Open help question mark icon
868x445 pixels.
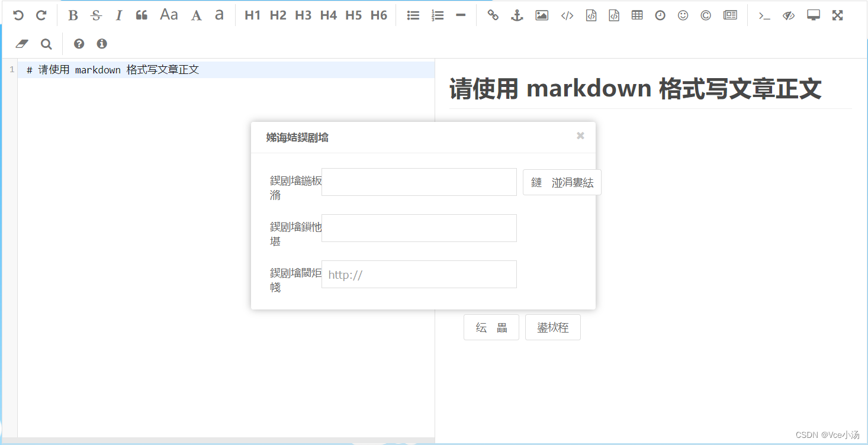(79, 44)
